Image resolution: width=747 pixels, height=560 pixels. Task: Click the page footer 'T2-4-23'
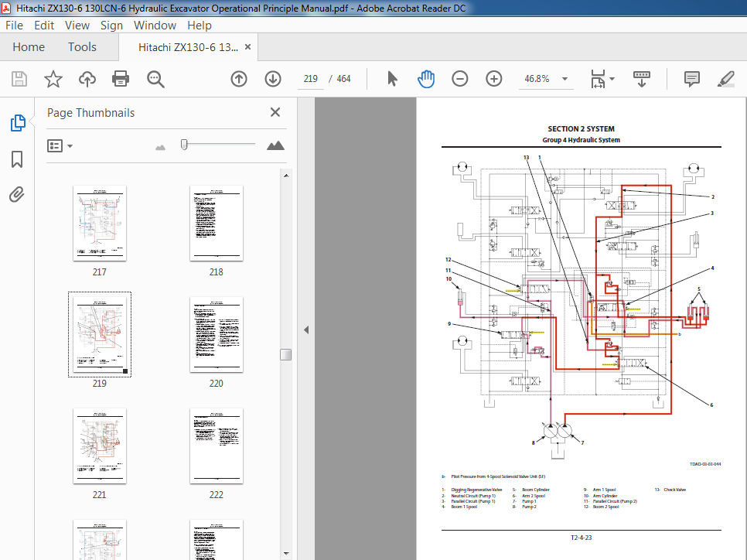(581, 537)
